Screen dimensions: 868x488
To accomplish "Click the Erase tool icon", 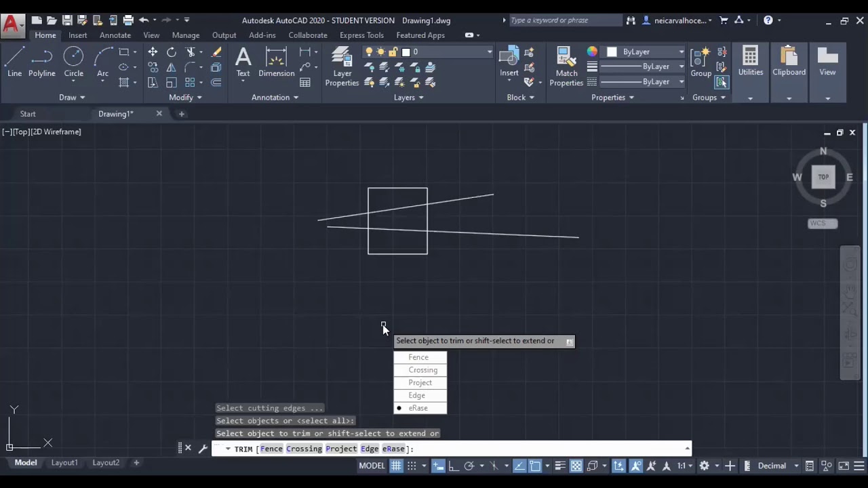I will click(x=216, y=52).
